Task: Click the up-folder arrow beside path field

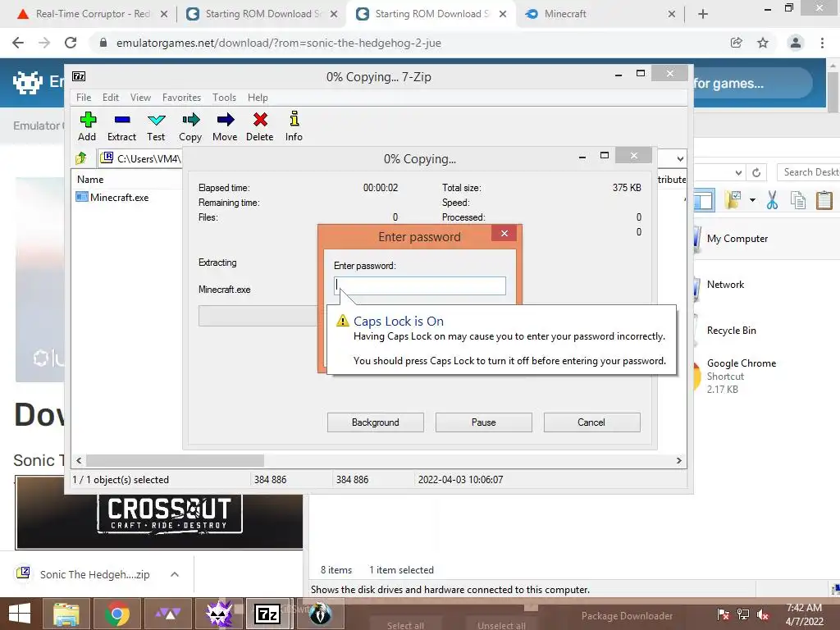Action: (x=81, y=158)
